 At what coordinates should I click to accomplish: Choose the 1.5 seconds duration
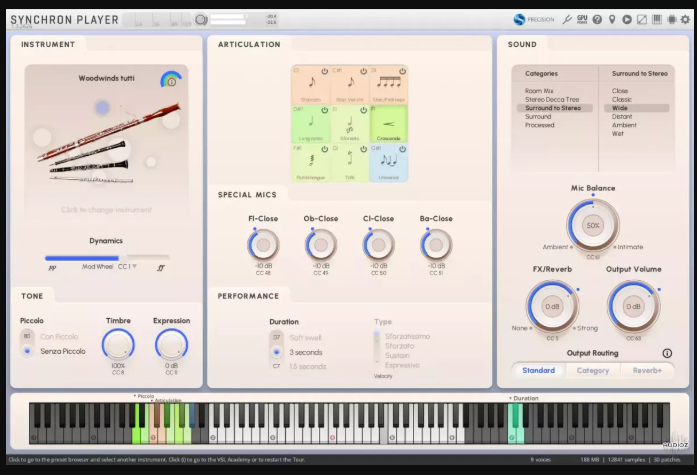coord(308,366)
